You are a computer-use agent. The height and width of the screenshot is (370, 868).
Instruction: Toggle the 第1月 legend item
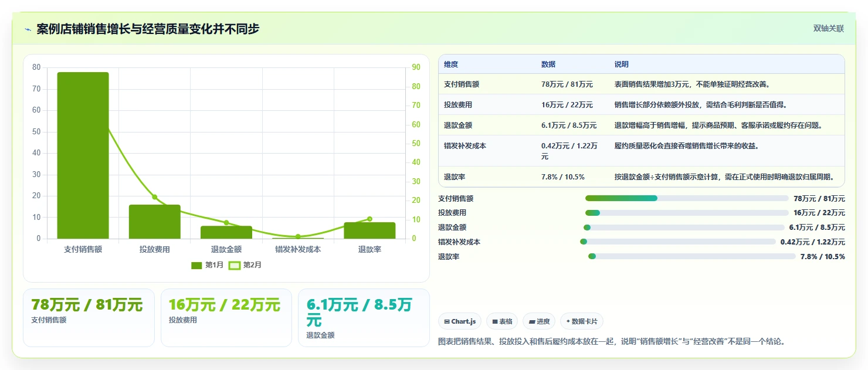(208, 265)
